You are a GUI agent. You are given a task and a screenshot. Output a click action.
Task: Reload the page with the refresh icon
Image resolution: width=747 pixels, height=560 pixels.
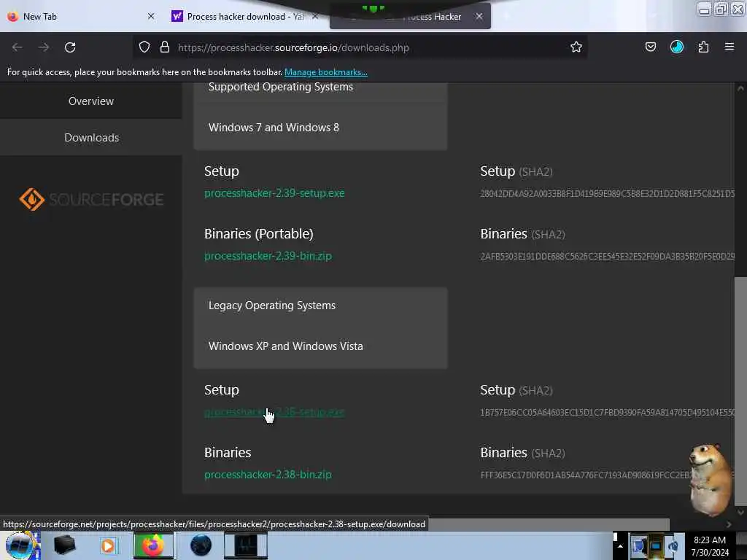click(x=70, y=47)
